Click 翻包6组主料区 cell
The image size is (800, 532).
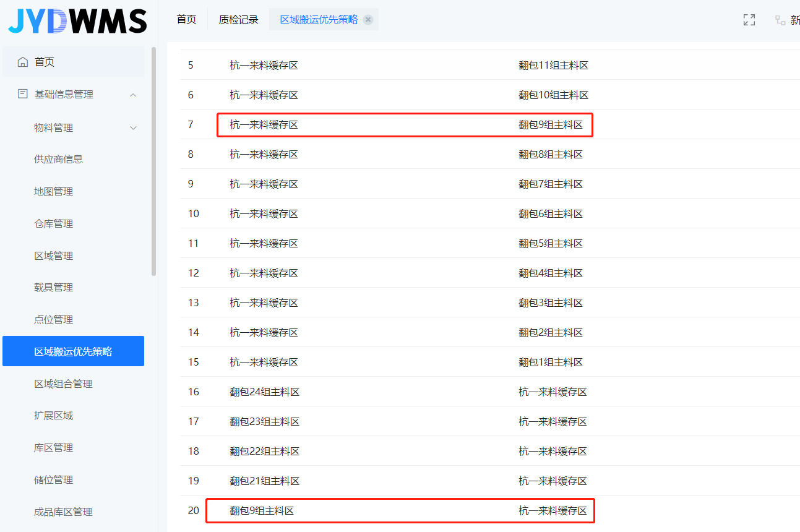coord(551,213)
